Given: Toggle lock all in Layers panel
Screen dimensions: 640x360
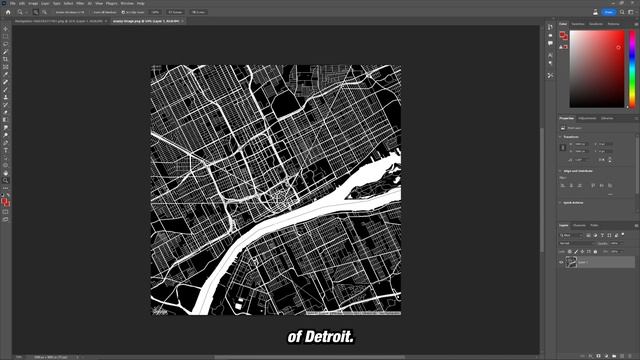Looking at the screenshot, I should pos(595,251).
